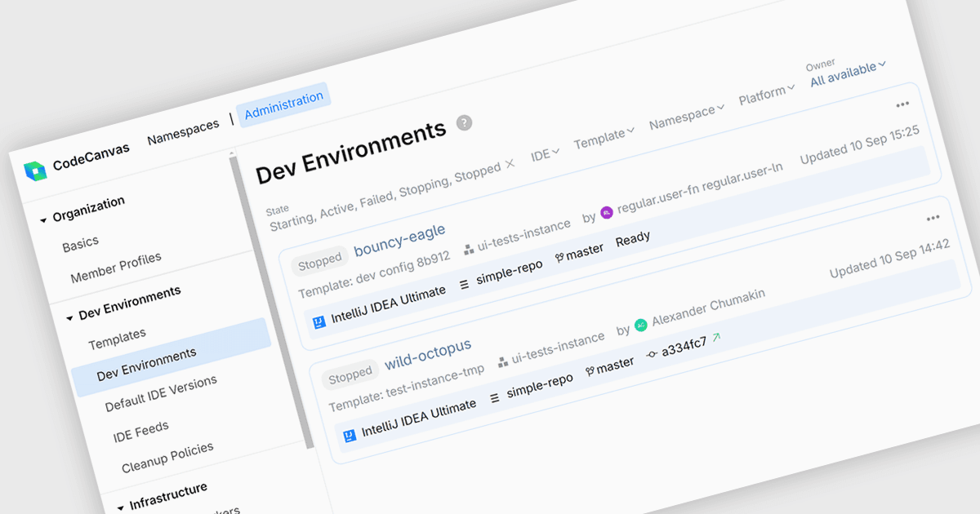Open more options menu for wild-octopus
Image resolution: width=980 pixels, height=514 pixels.
933,218
